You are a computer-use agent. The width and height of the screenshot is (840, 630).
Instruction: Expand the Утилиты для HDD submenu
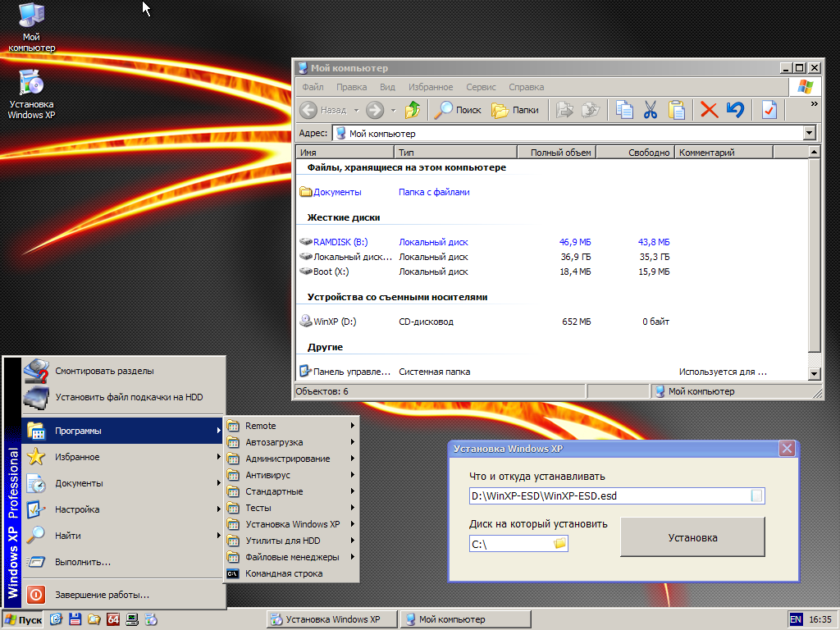(291, 541)
